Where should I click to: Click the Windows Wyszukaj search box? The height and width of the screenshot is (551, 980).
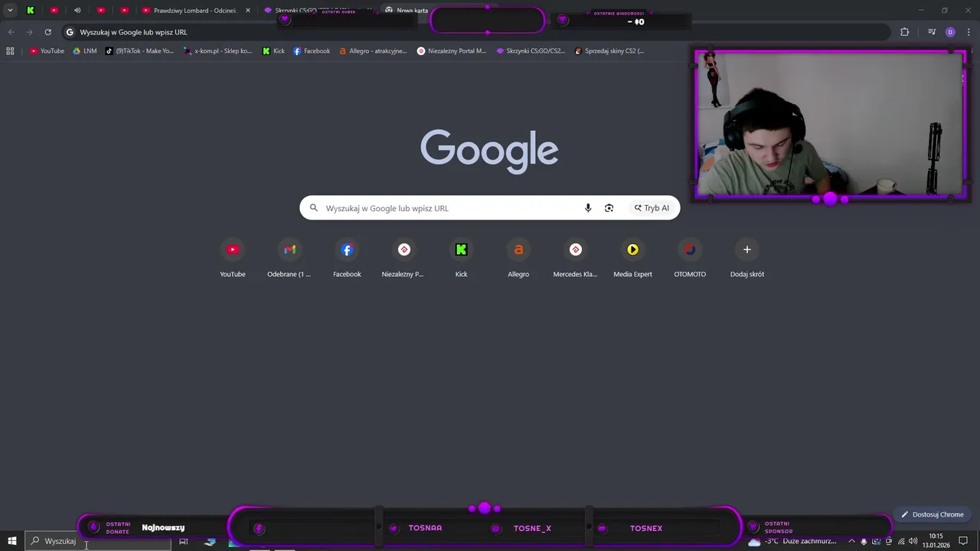[x=98, y=541]
